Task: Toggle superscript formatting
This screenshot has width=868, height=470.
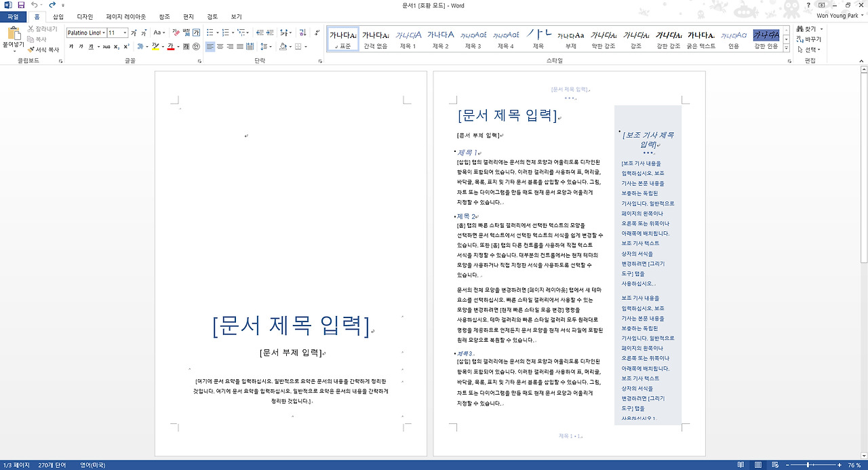Action: pyautogui.click(x=126, y=46)
